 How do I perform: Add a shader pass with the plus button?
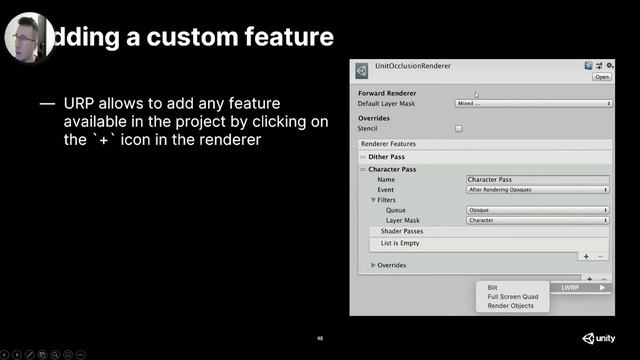tap(586, 256)
